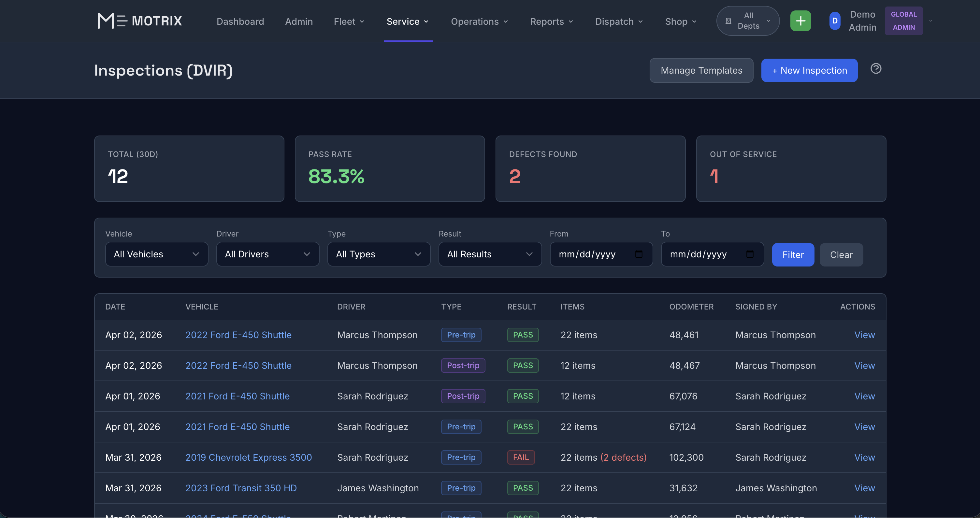Apply filters with the Filter button

(x=793, y=255)
